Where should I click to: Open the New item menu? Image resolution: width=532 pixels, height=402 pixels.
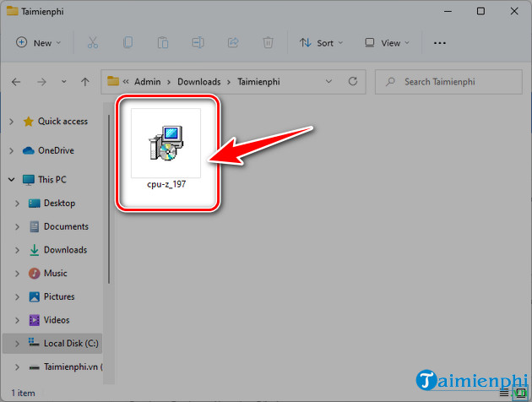pos(38,43)
